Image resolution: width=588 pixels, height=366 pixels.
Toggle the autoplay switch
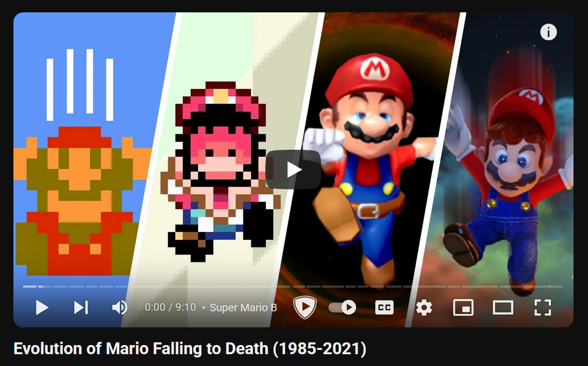tap(343, 308)
